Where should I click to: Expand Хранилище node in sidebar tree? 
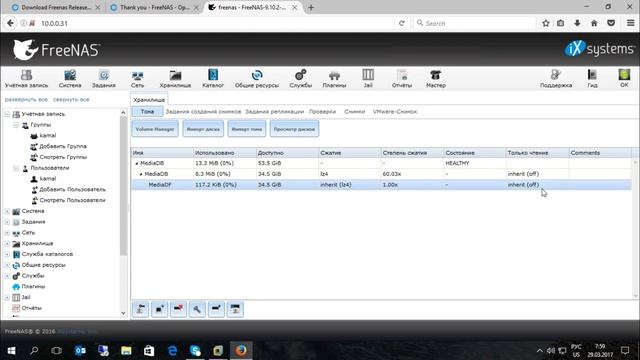7,243
